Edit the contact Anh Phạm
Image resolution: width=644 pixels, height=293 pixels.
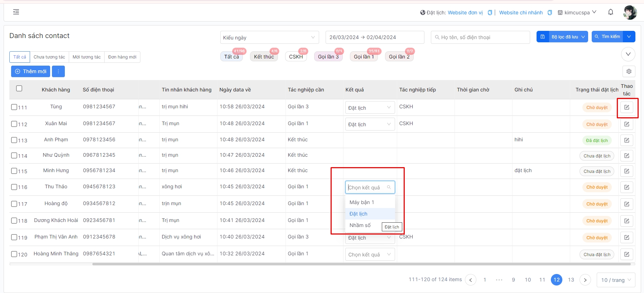[626, 140]
